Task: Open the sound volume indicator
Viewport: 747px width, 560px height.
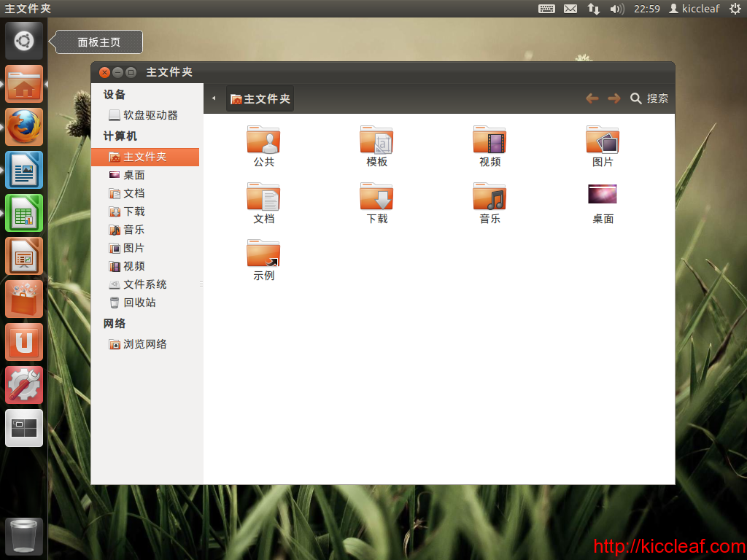Action: 617,9
